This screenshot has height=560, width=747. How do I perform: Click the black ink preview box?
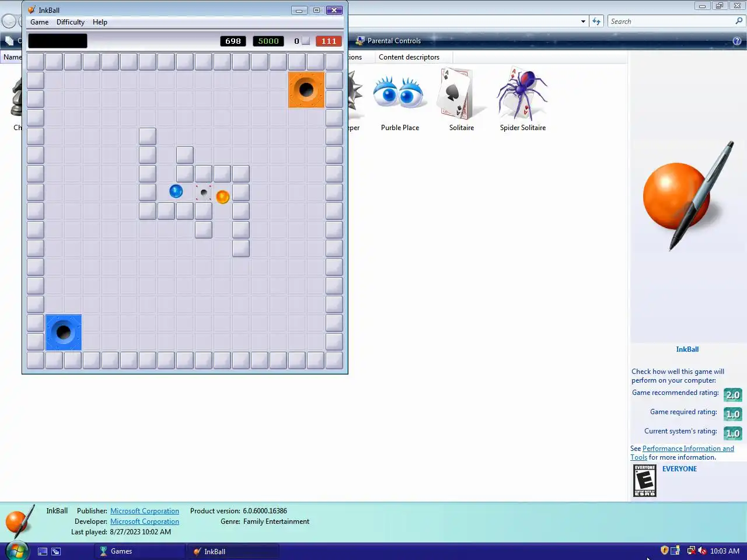point(58,41)
